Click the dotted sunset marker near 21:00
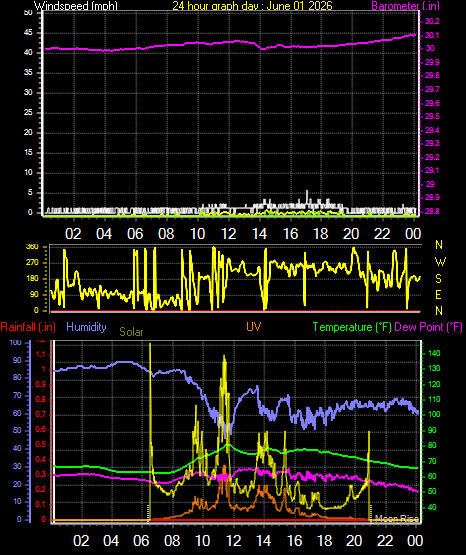The width and height of the screenshot is (466, 555). tap(370, 513)
